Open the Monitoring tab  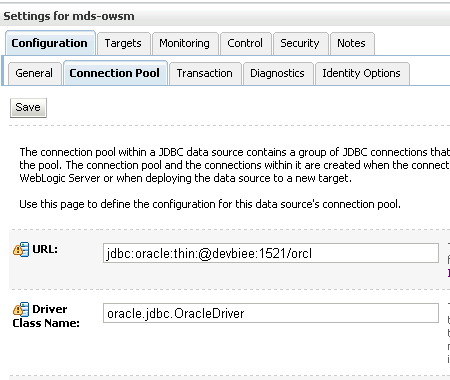pyautogui.click(x=185, y=43)
